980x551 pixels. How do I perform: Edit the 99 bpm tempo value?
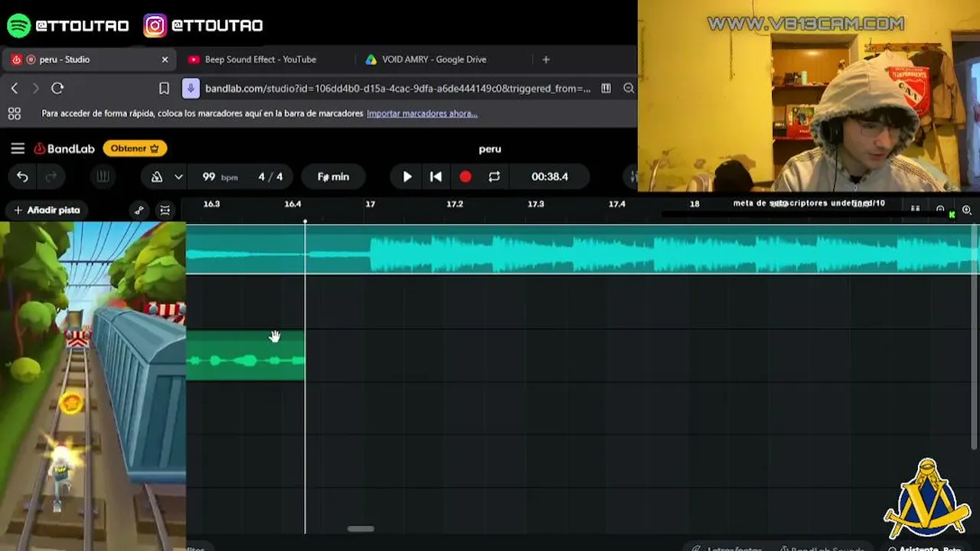click(220, 177)
